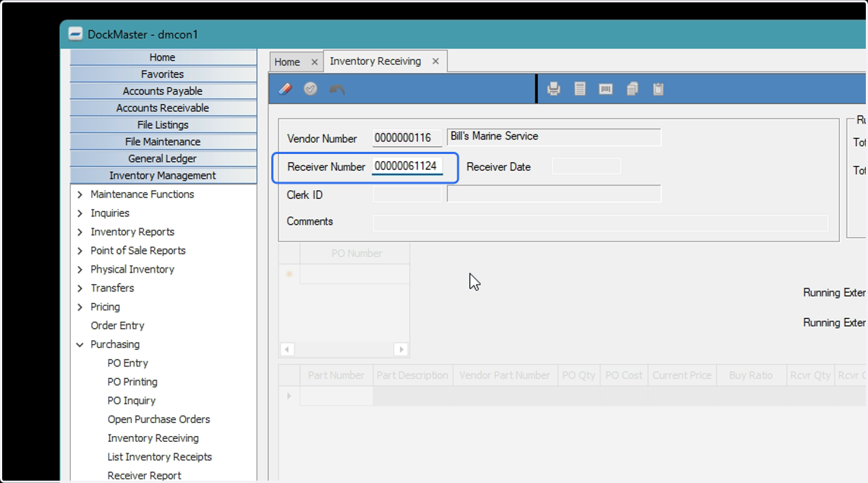
Task: Close the Inventory Receiving tab
Action: [x=435, y=61]
